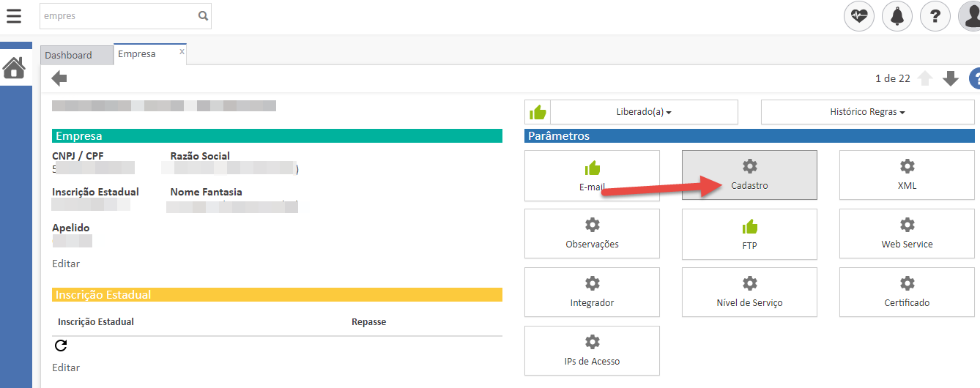The height and width of the screenshot is (388, 980).
Task: Expand the Histórico Regras dropdown
Action: [867, 112]
